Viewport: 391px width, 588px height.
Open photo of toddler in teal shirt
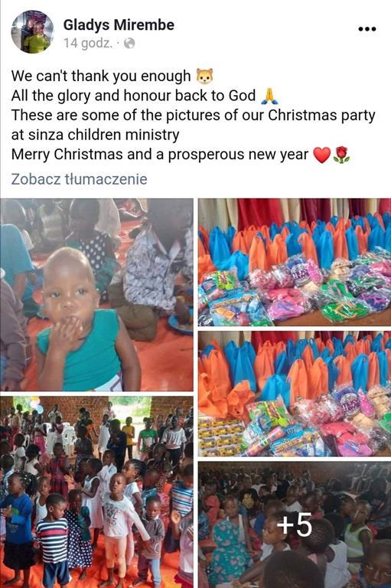(x=96, y=295)
